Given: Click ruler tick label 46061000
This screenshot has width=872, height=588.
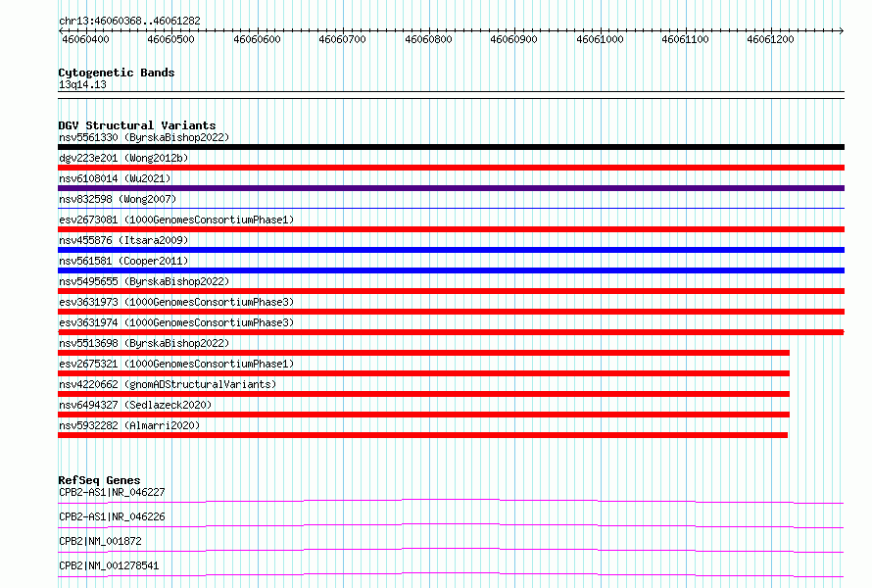Looking at the screenshot, I should (x=600, y=39).
